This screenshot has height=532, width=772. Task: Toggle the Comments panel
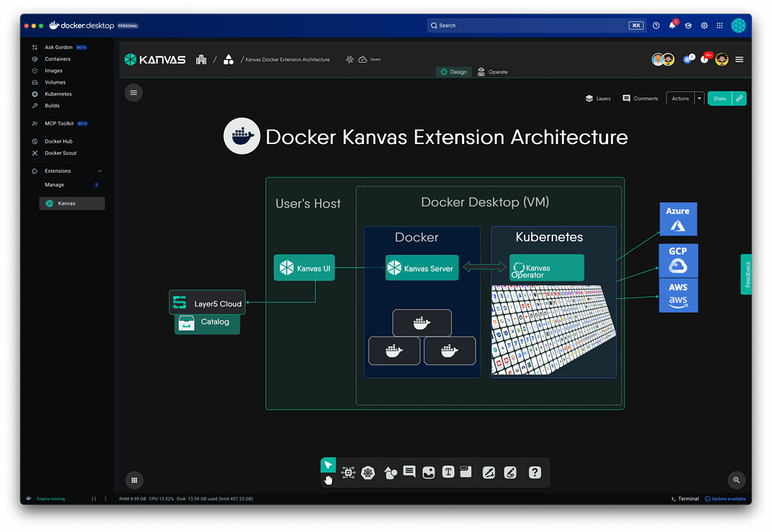(640, 98)
